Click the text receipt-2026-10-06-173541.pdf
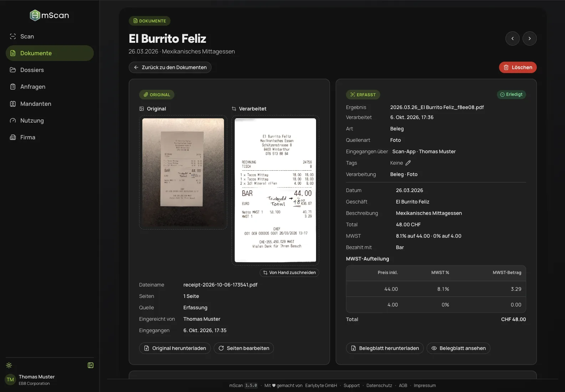Viewport: 565px width, 392px height. tap(220, 285)
